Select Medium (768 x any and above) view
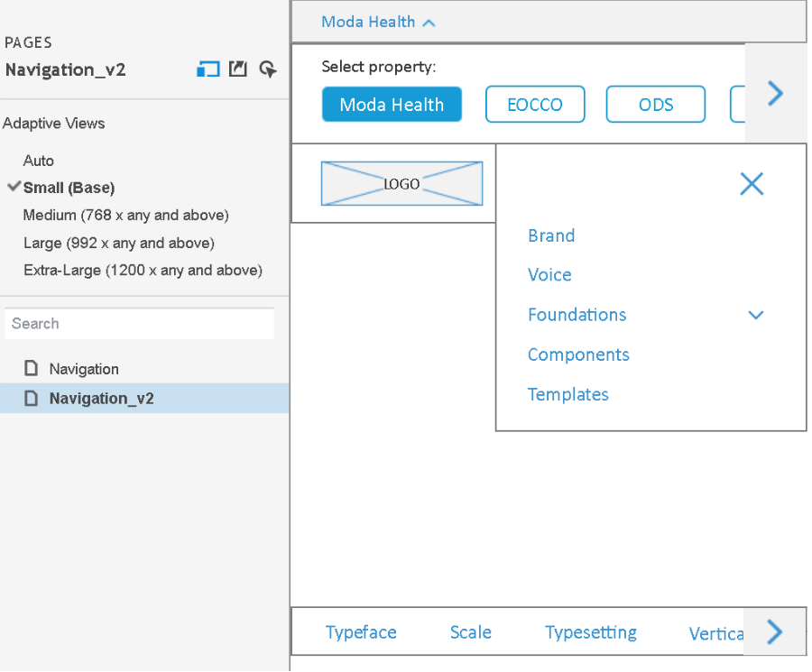The image size is (812, 672). point(125,216)
